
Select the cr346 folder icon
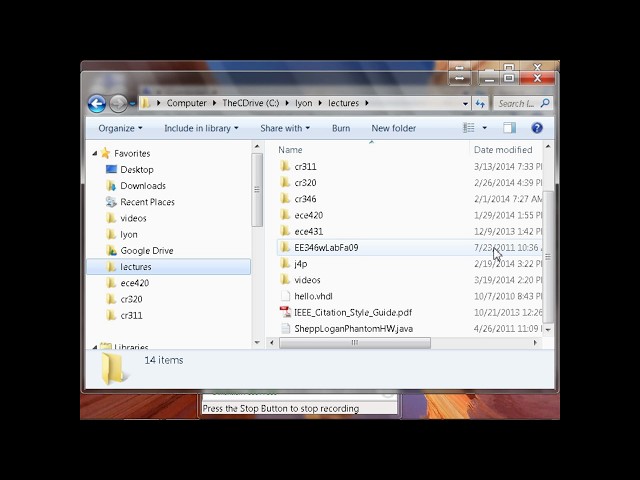tap(285, 199)
